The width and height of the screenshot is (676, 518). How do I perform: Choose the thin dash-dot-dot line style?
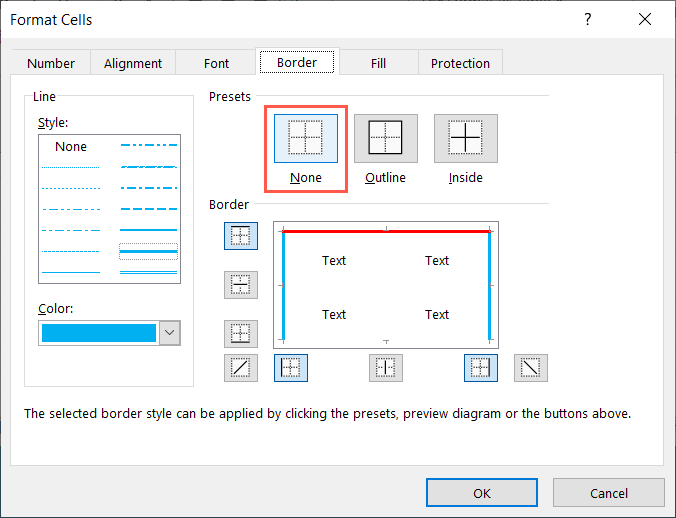pyautogui.click(x=71, y=209)
